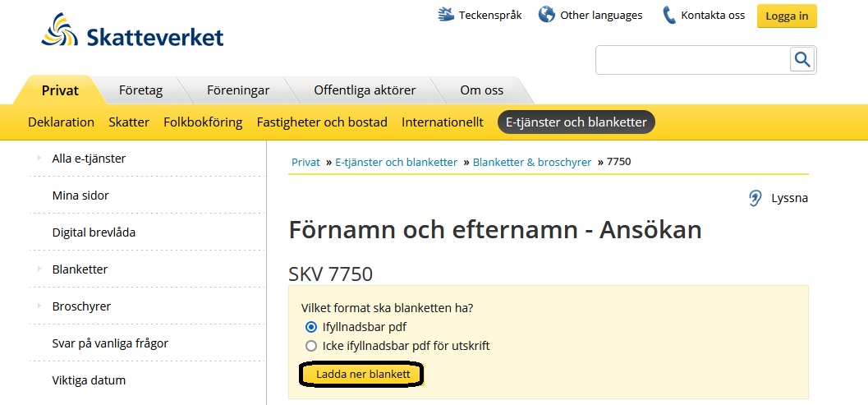Image resolution: width=868 pixels, height=405 pixels.
Task: Click the Lyssna ear icon
Action: 755,198
